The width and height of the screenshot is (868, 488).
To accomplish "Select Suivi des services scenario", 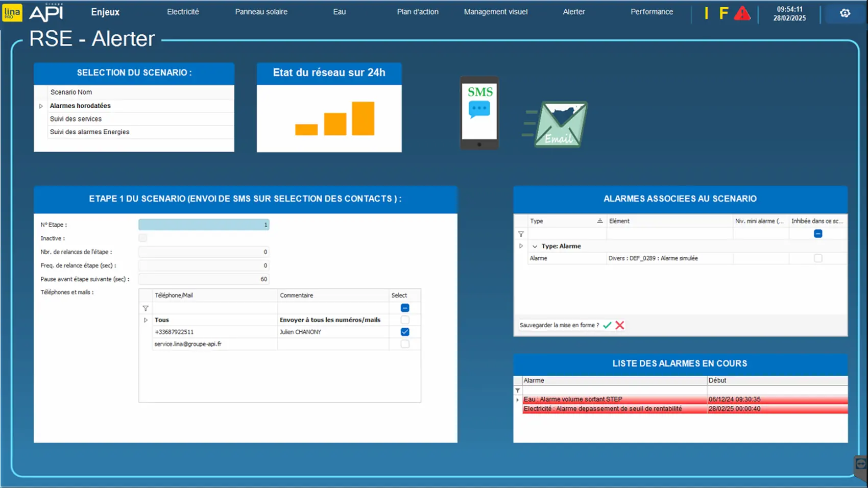I will pyautogui.click(x=76, y=119).
